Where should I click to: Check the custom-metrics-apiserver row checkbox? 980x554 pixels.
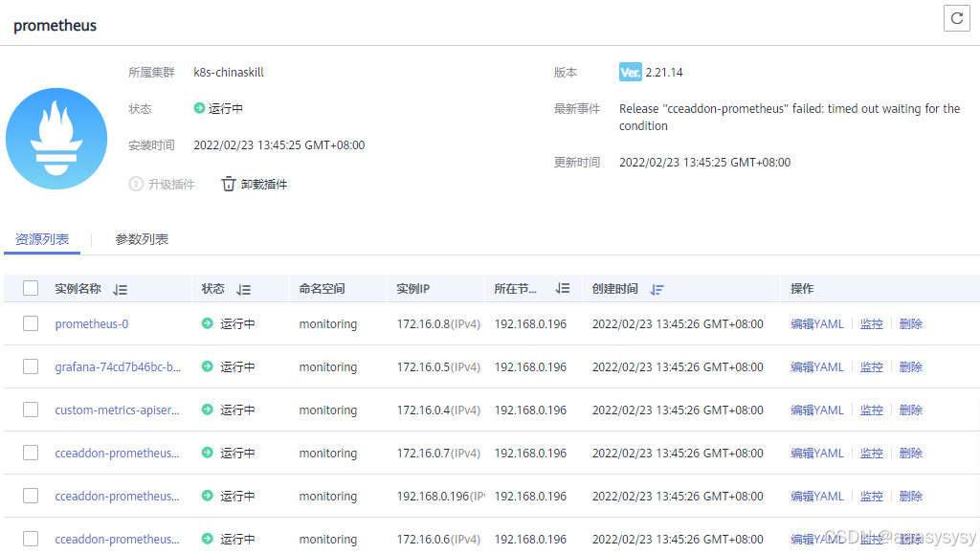pyautogui.click(x=31, y=410)
